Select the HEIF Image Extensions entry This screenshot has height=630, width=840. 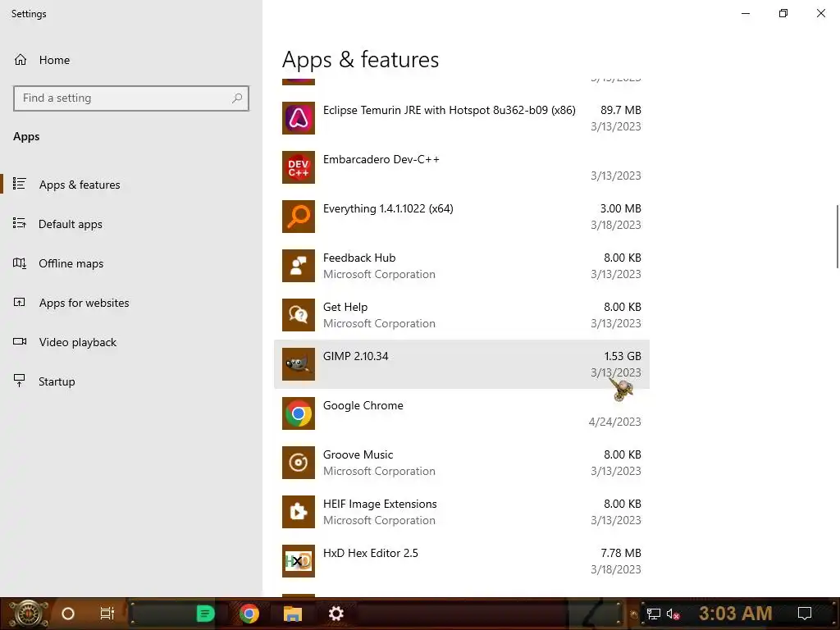462,512
